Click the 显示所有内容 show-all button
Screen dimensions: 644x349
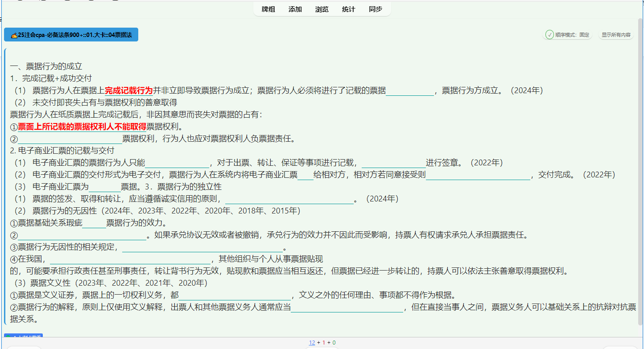[615, 34]
